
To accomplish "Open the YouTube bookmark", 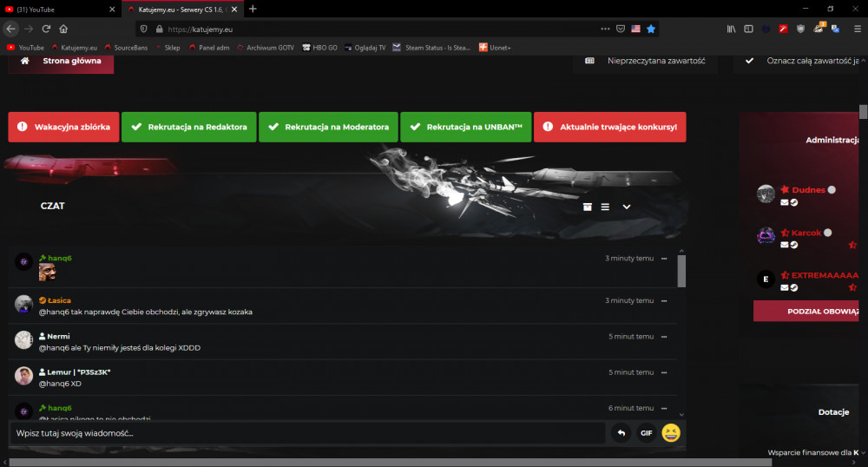I will pyautogui.click(x=25, y=48).
